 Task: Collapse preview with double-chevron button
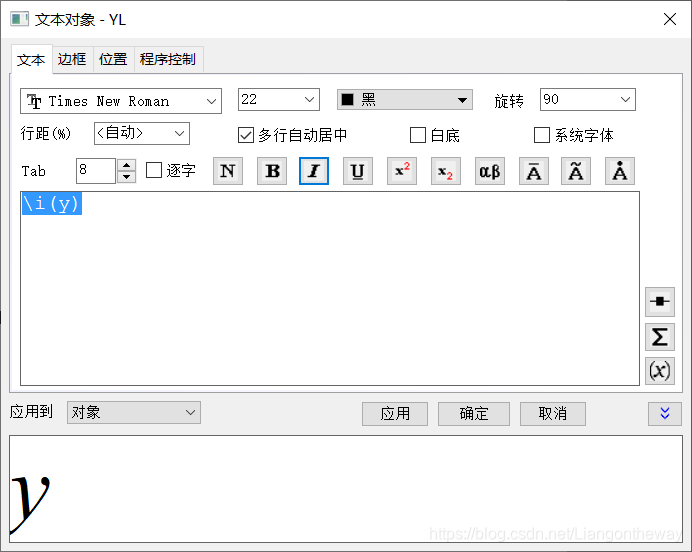[x=665, y=413]
